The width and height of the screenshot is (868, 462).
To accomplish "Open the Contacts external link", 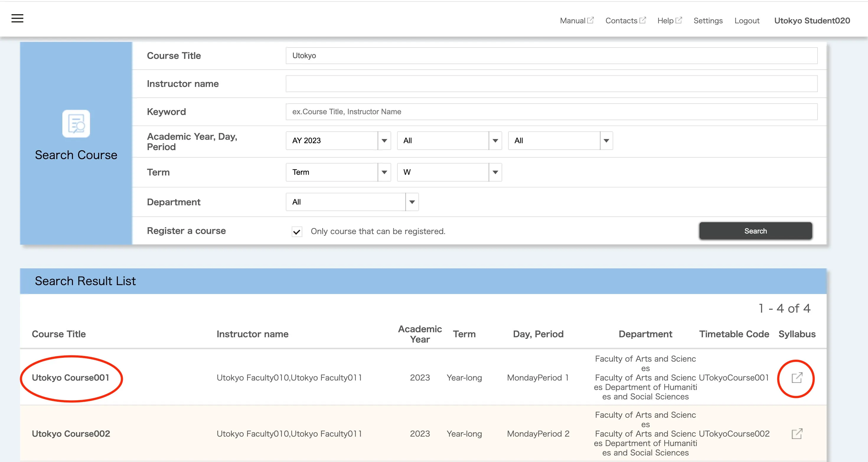I will click(625, 21).
